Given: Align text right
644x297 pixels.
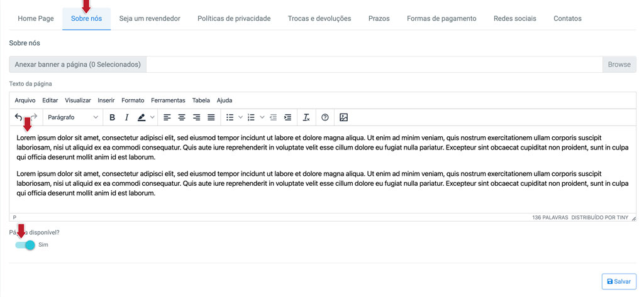Looking at the screenshot, I should [x=196, y=117].
